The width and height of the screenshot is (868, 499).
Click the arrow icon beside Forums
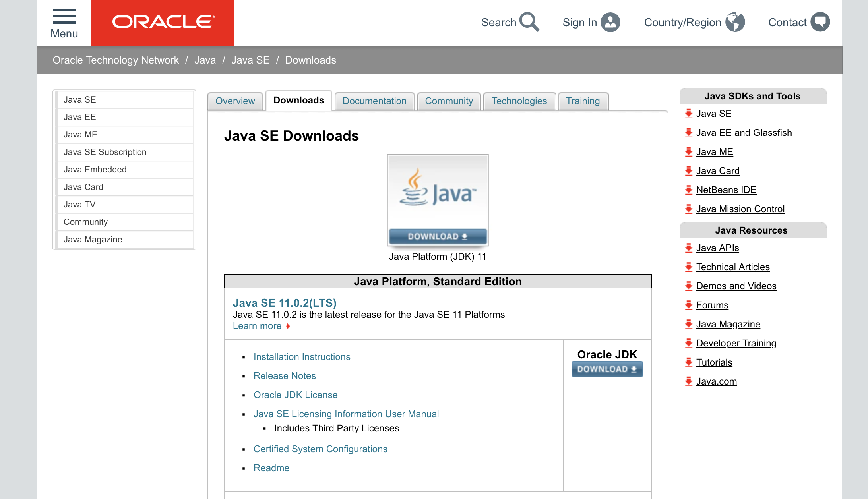click(689, 306)
